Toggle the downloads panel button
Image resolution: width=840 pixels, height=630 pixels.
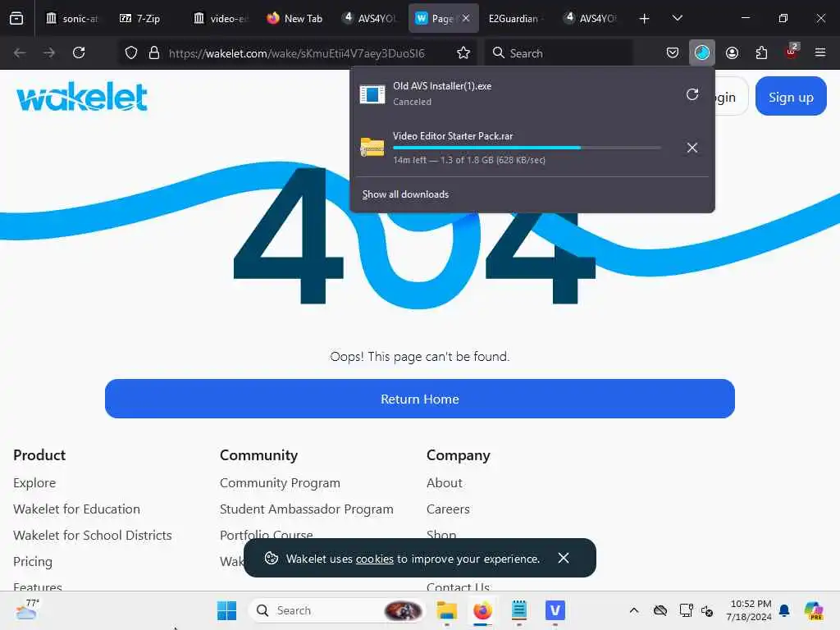[702, 52]
